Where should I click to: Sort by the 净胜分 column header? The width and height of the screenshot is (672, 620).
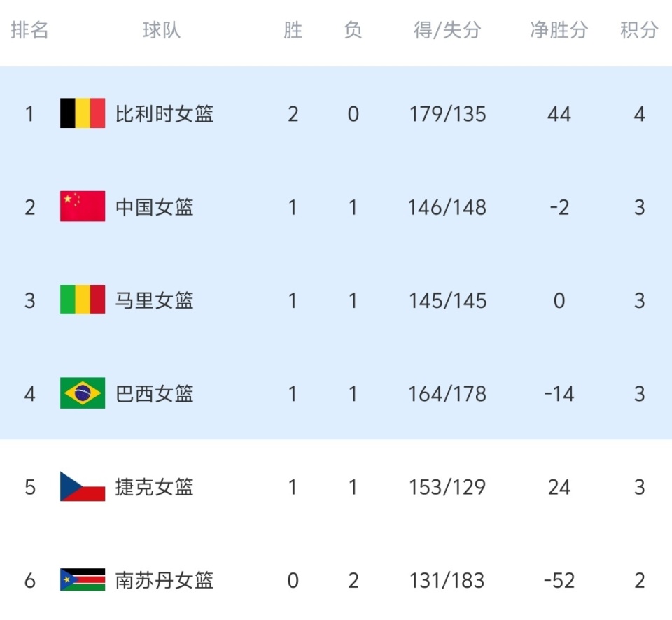(559, 30)
